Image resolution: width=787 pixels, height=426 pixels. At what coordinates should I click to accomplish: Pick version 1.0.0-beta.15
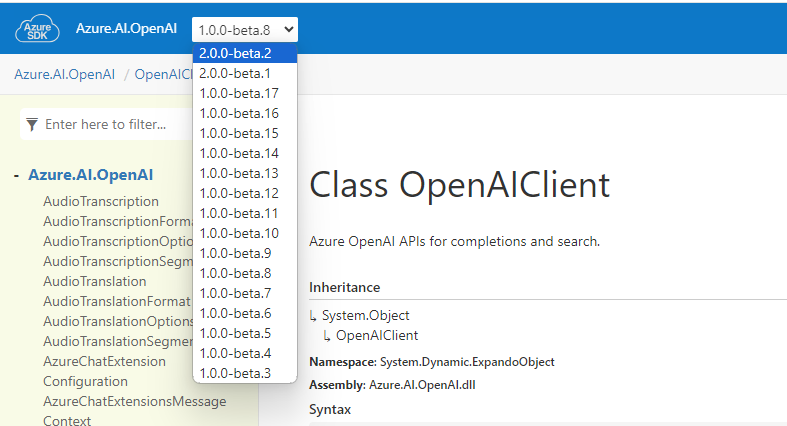(245, 133)
